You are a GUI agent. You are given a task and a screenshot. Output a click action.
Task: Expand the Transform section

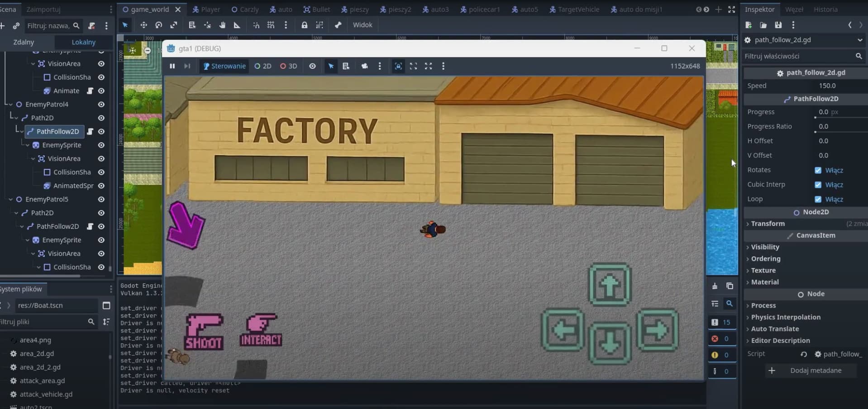[768, 224]
